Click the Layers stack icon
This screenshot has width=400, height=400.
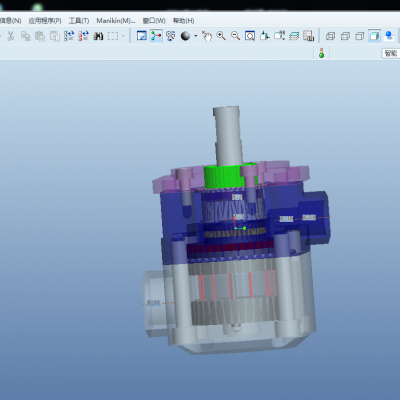pos(294,36)
